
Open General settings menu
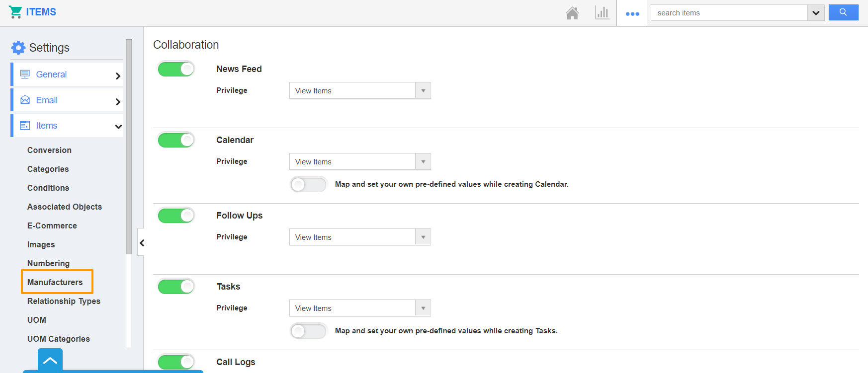[x=67, y=75]
